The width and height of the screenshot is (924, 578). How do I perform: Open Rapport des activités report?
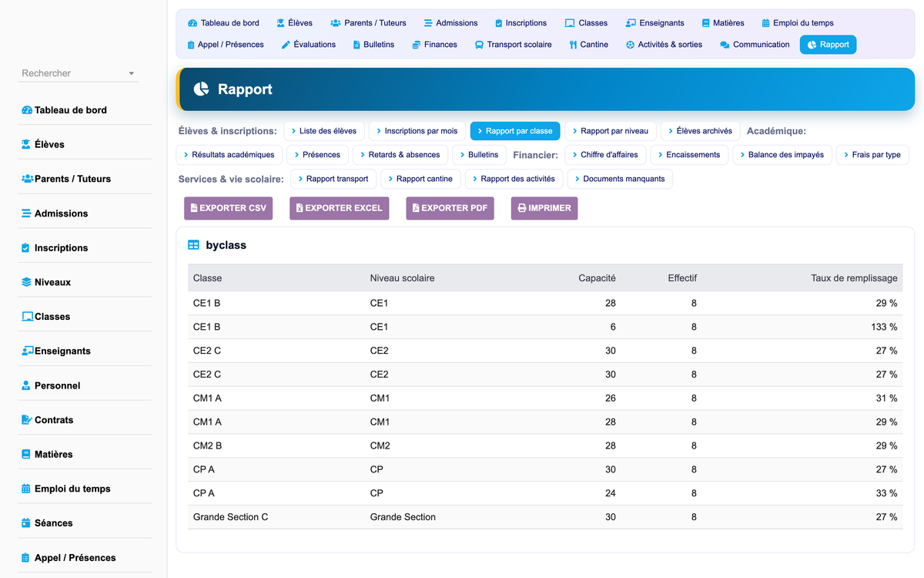(514, 179)
